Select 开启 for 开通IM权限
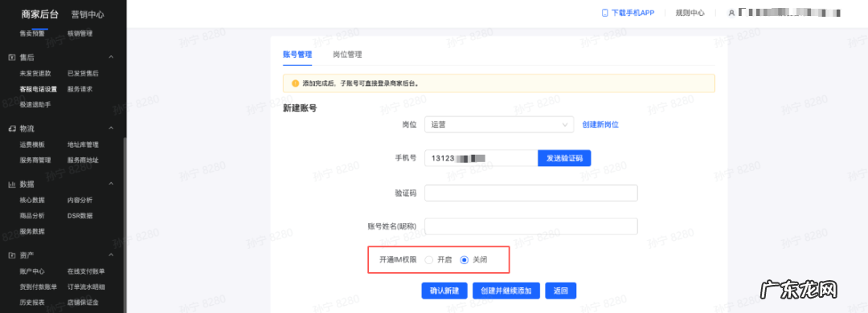Screen dimensions: 868x313 [429, 259]
